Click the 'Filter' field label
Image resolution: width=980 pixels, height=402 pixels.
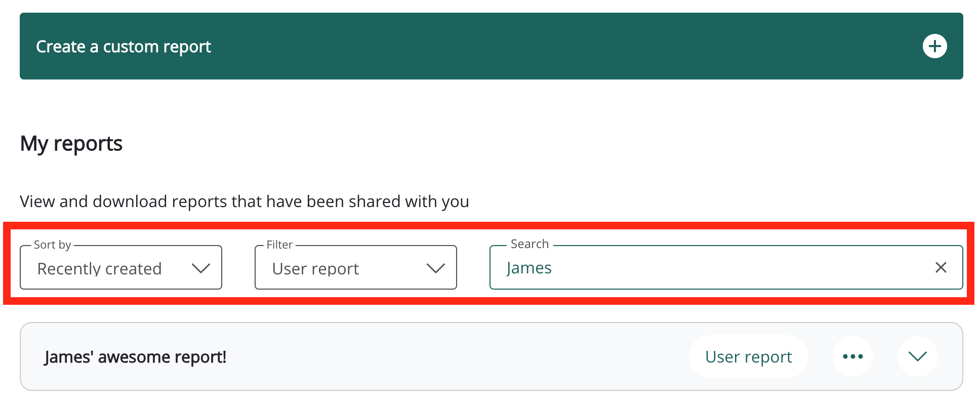(x=279, y=245)
